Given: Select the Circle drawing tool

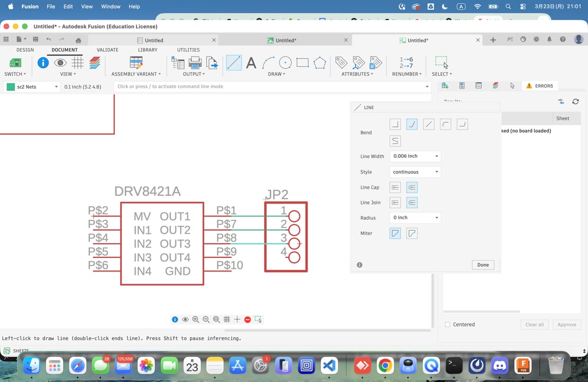Looking at the screenshot, I should [285, 63].
